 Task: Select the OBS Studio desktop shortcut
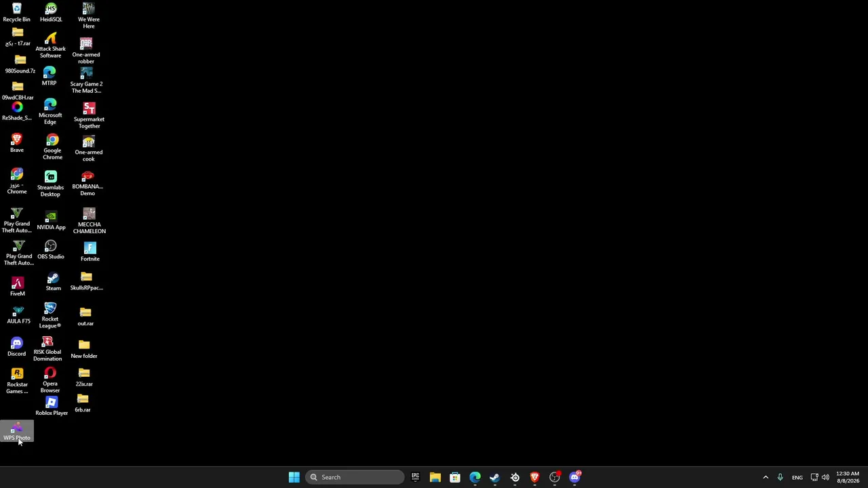(51, 249)
